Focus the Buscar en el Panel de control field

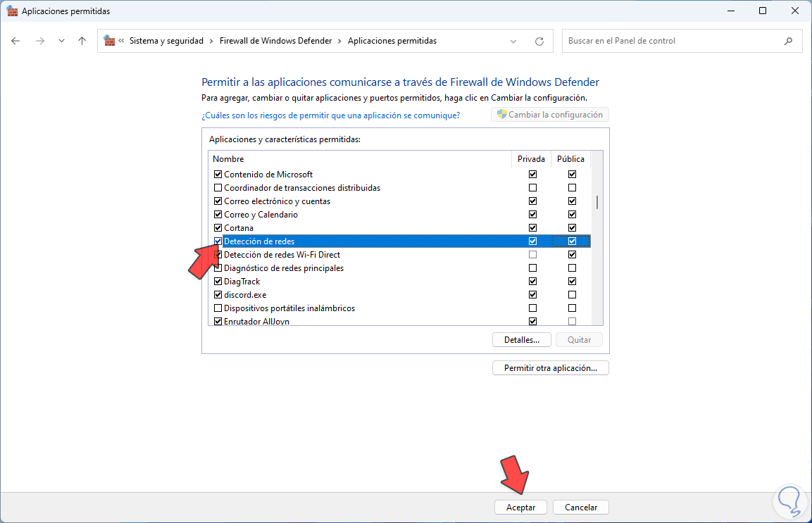[682, 41]
